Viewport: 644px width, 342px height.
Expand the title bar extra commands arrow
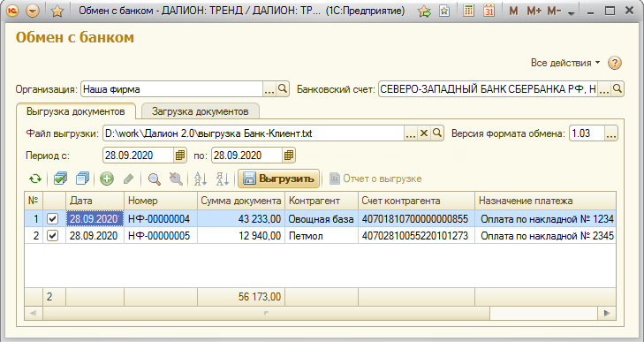point(571,12)
